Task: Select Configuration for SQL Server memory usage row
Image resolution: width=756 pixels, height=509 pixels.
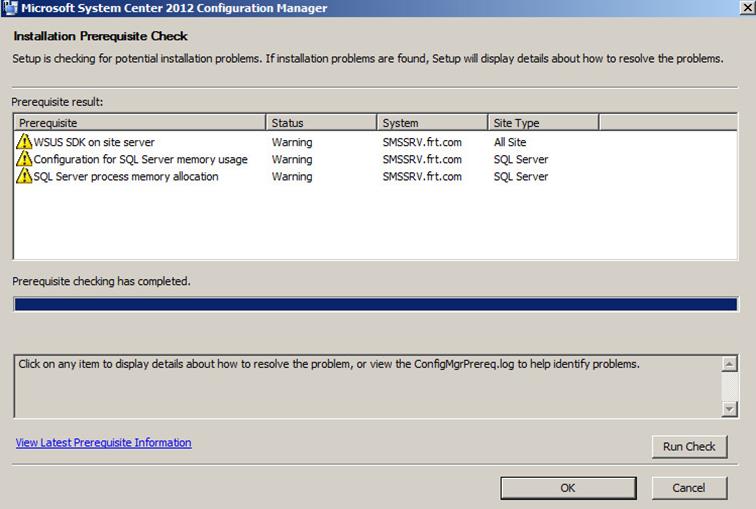Action: point(375,159)
